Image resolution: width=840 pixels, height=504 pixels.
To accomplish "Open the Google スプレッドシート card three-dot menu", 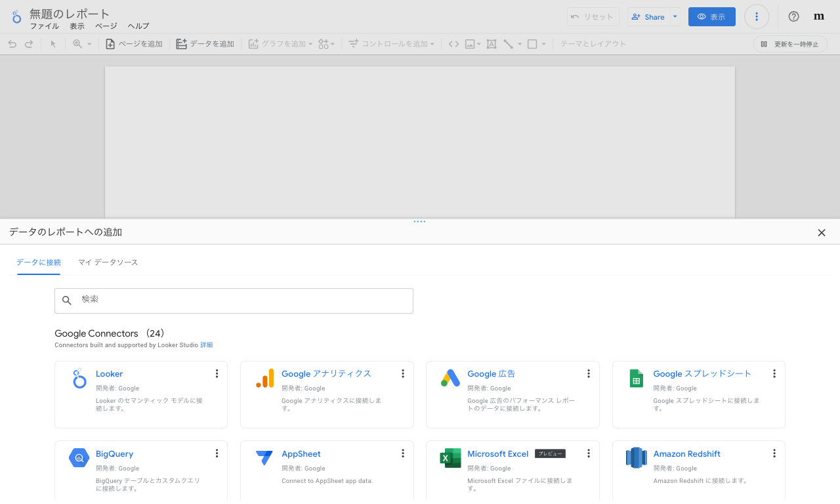I will tap(774, 373).
